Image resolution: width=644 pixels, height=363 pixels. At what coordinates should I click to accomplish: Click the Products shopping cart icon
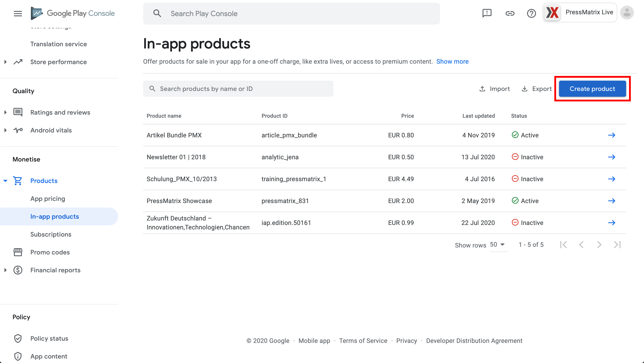click(x=18, y=180)
